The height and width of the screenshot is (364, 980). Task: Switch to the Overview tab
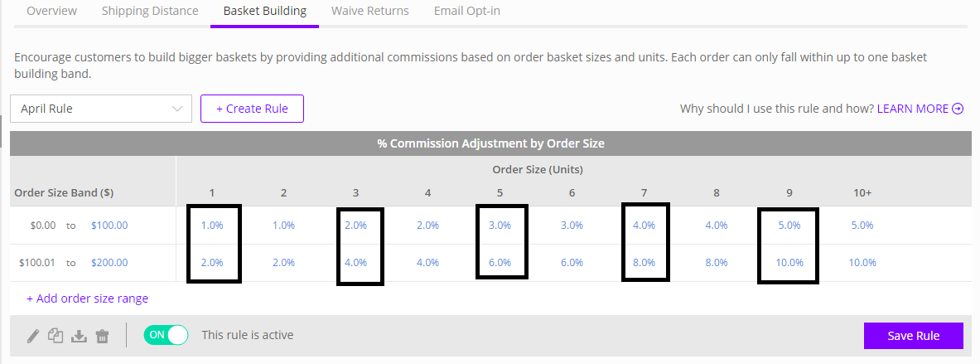(x=52, y=11)
